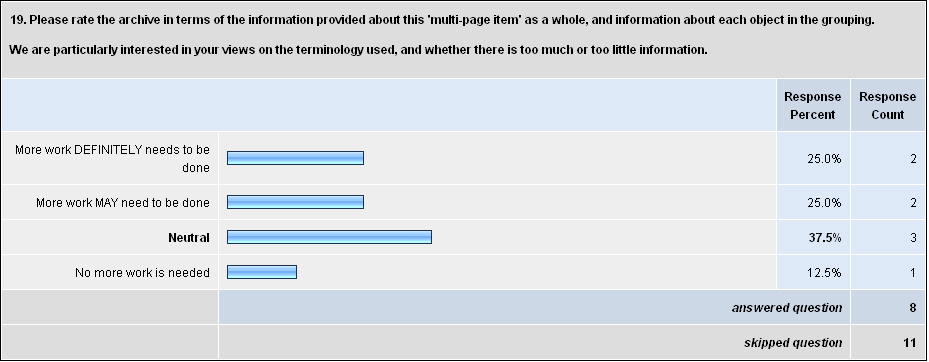Screen dimensions: 929x362
Task: Click the bar for 'More work MAY need'
Action: 295,202
